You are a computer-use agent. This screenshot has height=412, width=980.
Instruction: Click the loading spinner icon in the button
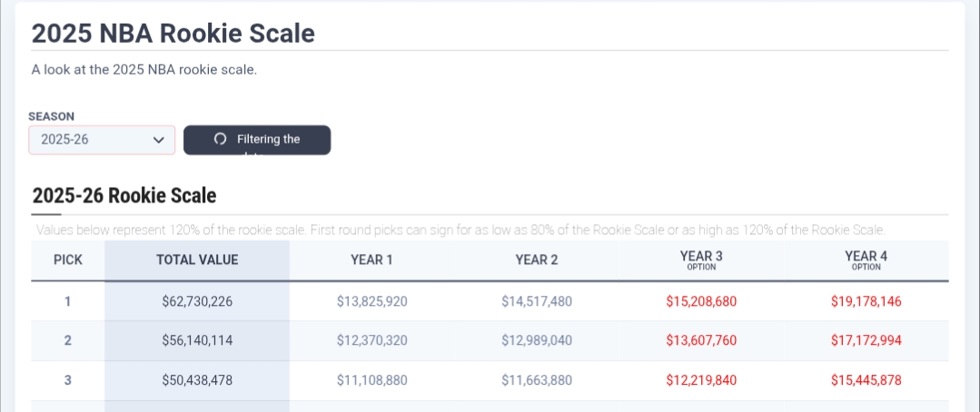tap(220, 140)
